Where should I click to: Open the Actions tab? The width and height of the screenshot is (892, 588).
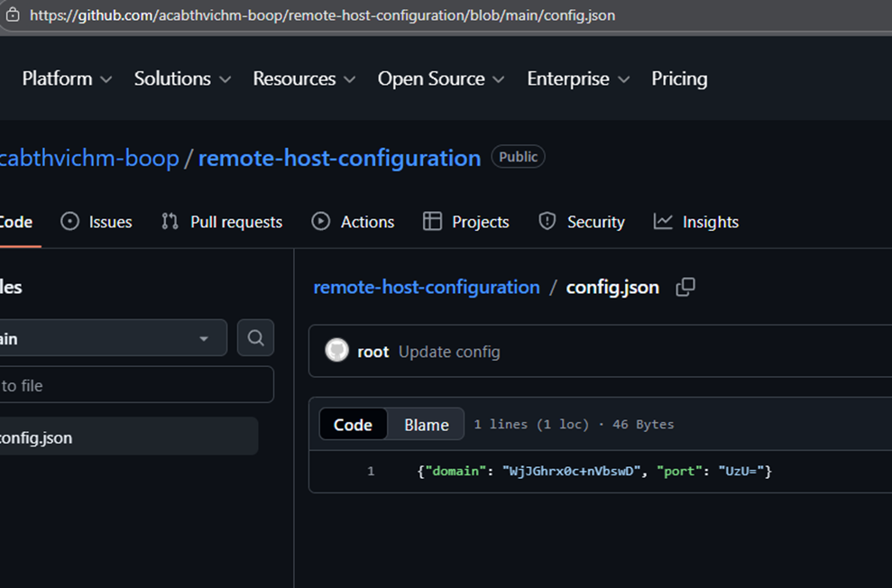[353, 222]
